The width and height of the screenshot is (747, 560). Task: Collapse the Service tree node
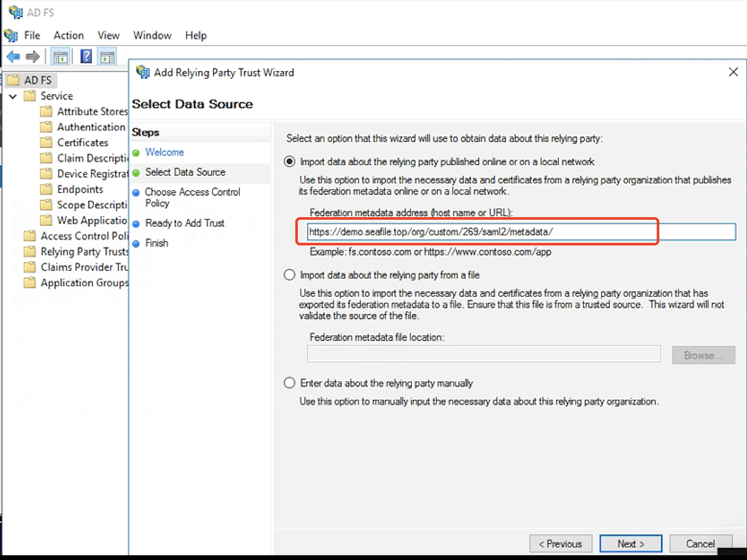[x=13, y=96]
